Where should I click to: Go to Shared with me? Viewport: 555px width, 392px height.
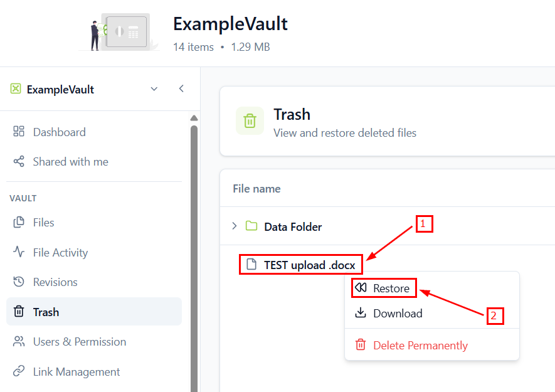[x=70, y=162]
